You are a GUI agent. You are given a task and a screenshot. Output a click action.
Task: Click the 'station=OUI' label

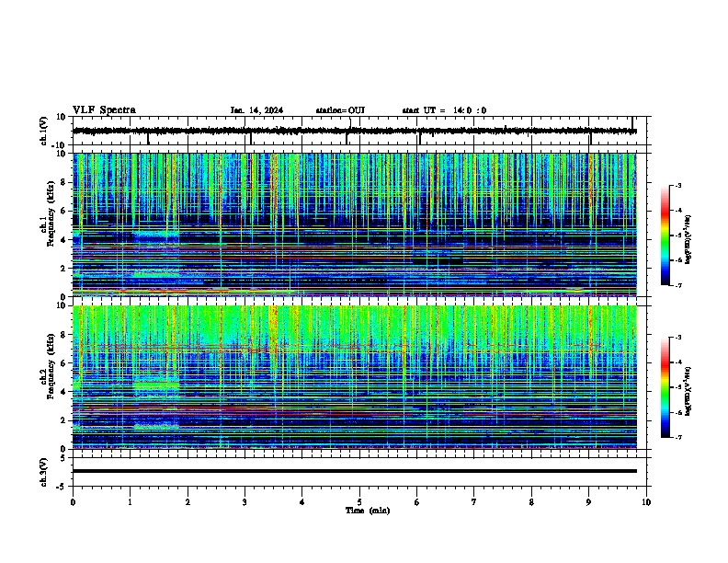click(x=340, y=110)
